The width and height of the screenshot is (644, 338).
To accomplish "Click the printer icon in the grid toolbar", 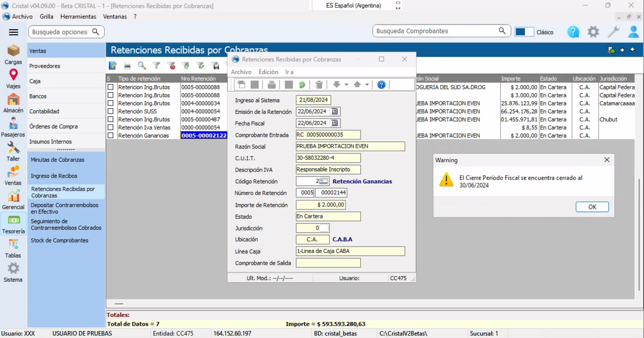I will click(x=127, y=66).
